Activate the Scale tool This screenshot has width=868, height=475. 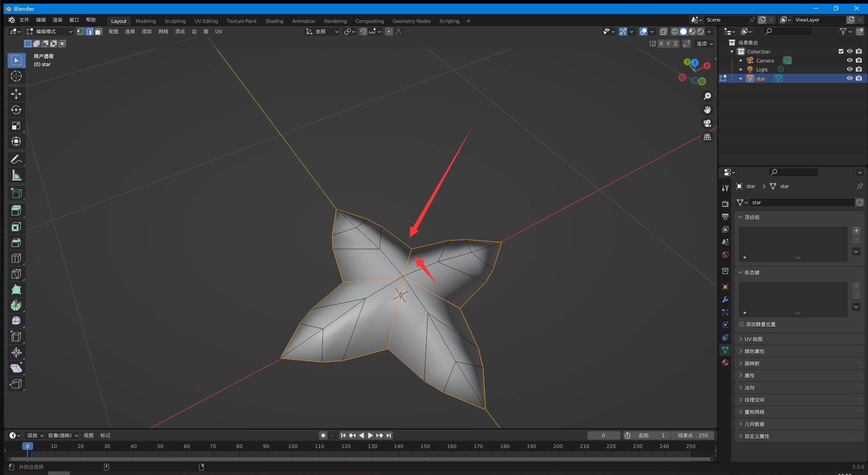[x=16, y=125]
